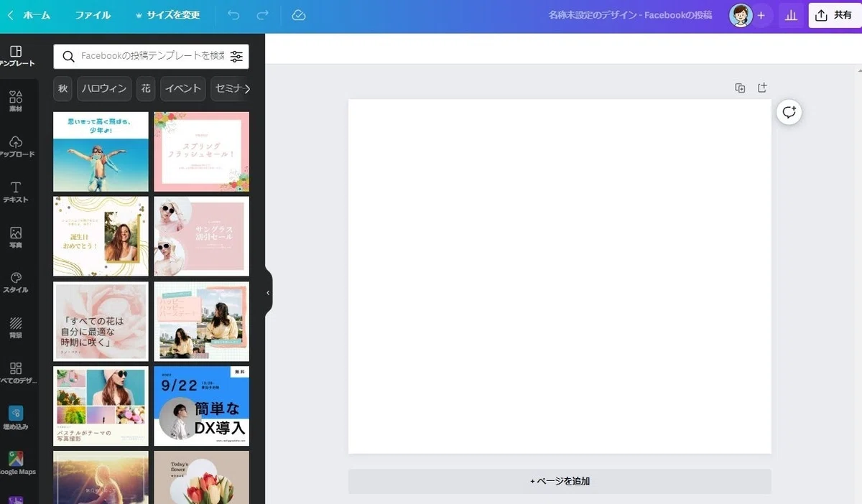862x504 pixels.
Task: Choose the パステルがテーマ photo template
Action: (101, 406)
